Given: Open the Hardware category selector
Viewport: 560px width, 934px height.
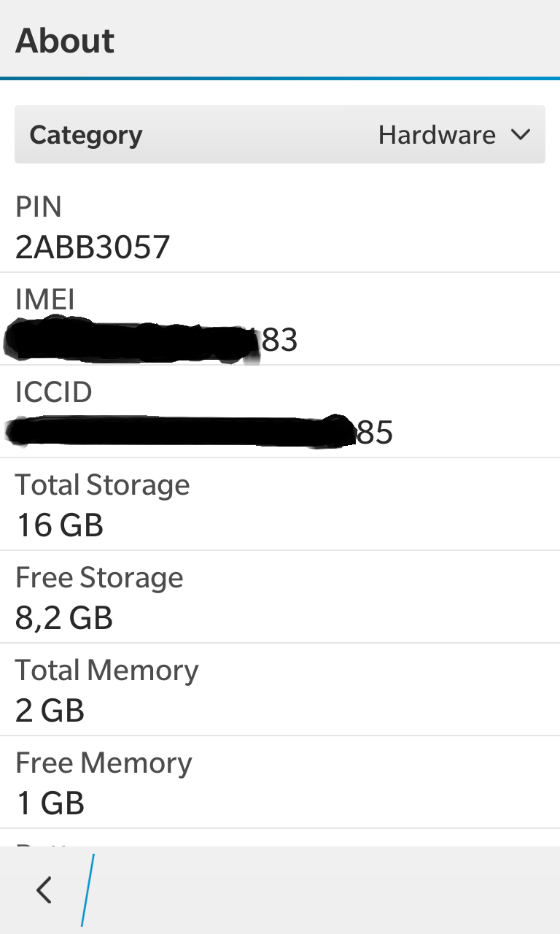Looking at the screenshot, I should point(437,135).
